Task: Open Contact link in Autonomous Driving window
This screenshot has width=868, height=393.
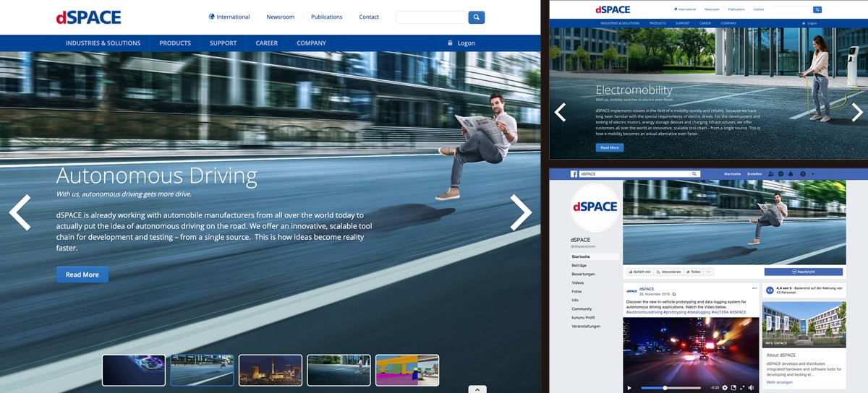Action: point(369,17)
